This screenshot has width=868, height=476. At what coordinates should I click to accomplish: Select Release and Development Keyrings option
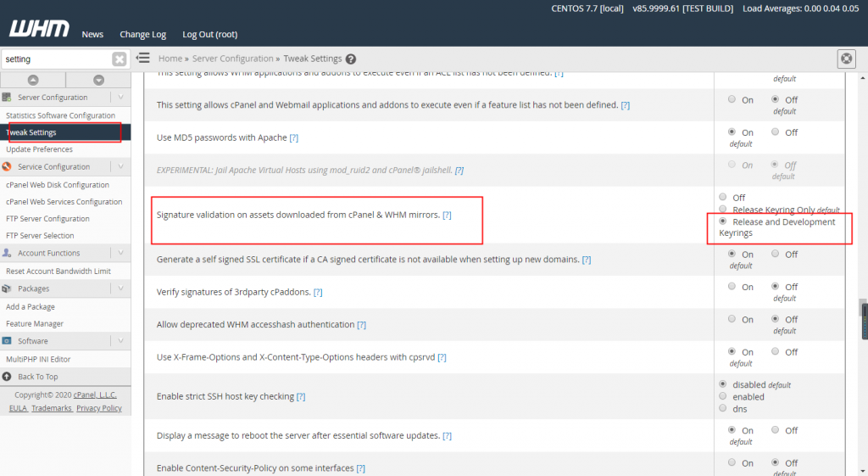[722, 221]
